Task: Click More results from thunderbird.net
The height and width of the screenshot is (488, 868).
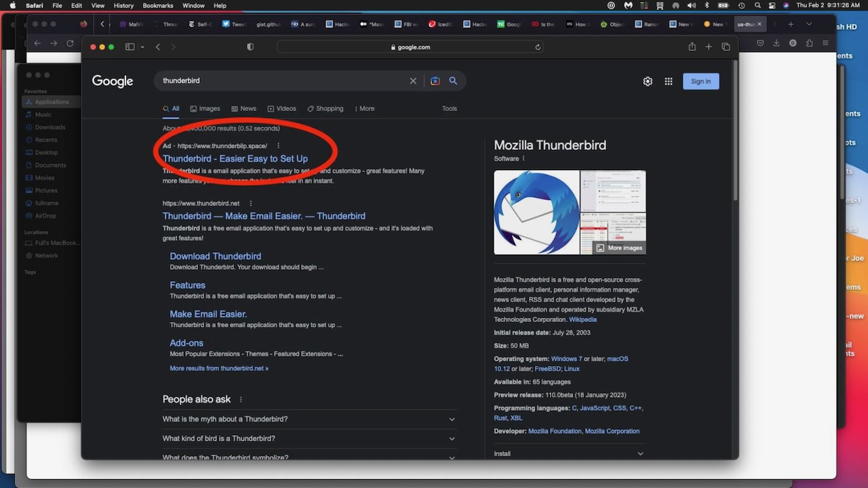Action: 219,368
